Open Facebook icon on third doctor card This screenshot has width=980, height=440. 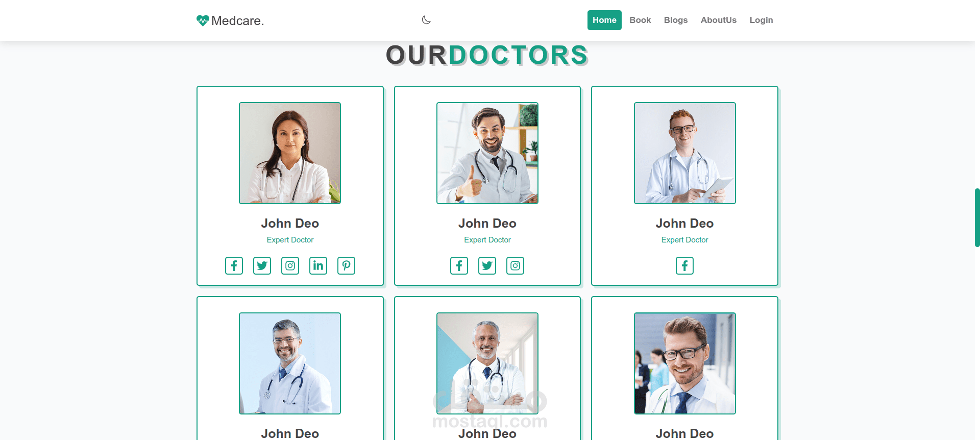(684, 265)
